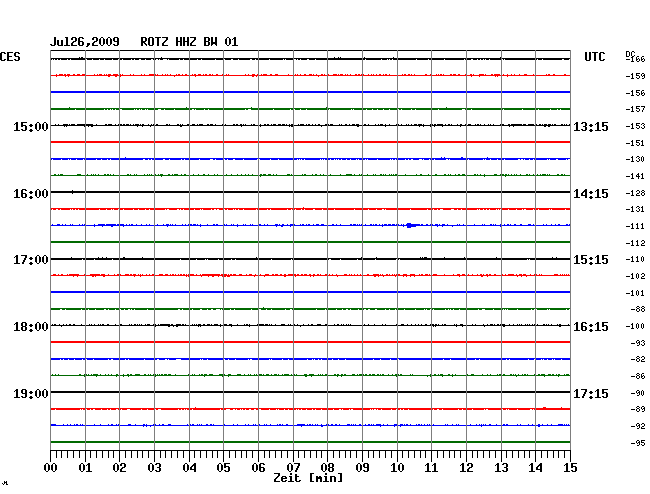Click the blue trace spike on the -111 row

coord(410,225)
